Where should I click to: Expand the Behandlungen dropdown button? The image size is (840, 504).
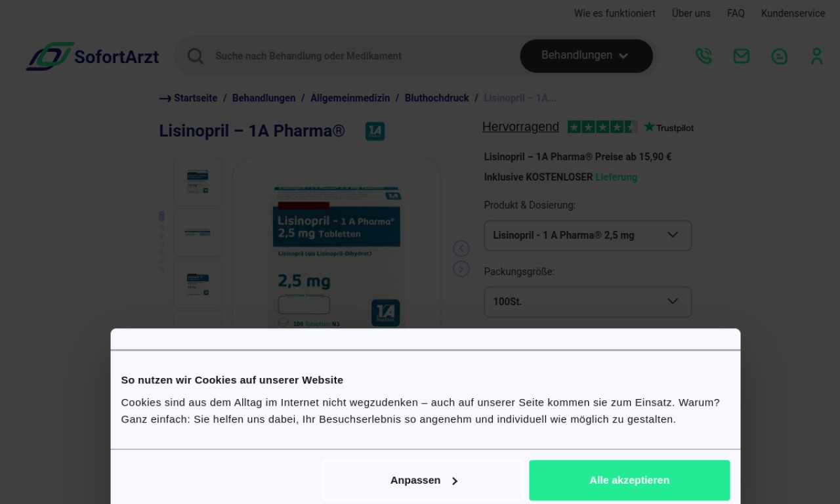586,56
